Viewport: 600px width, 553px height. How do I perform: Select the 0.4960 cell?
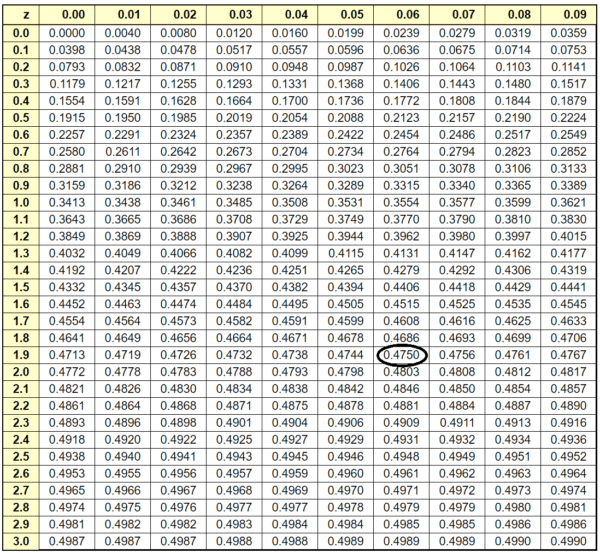tap(346, 474)
